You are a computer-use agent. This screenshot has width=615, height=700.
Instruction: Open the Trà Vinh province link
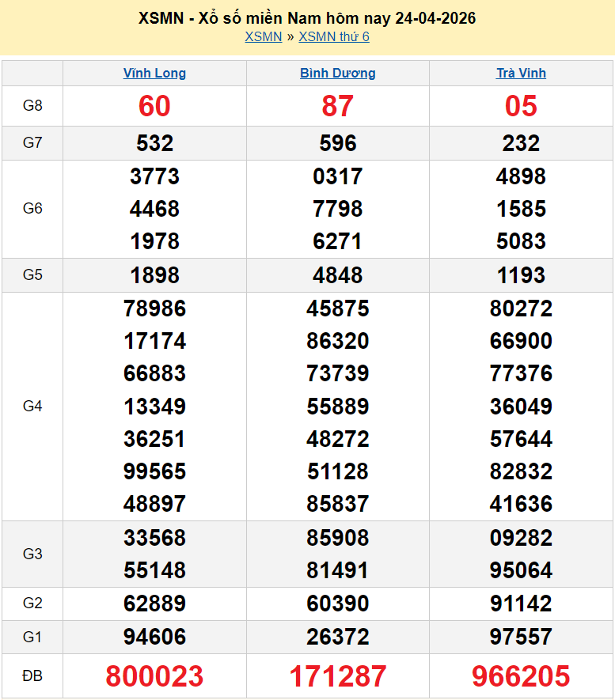(521, 74)
